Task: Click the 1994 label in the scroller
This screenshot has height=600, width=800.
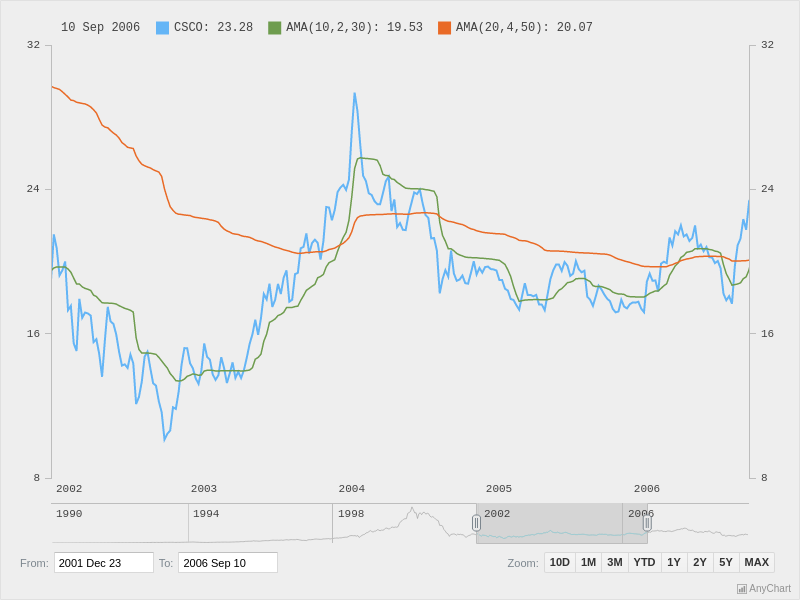Action: coord(206,514)
